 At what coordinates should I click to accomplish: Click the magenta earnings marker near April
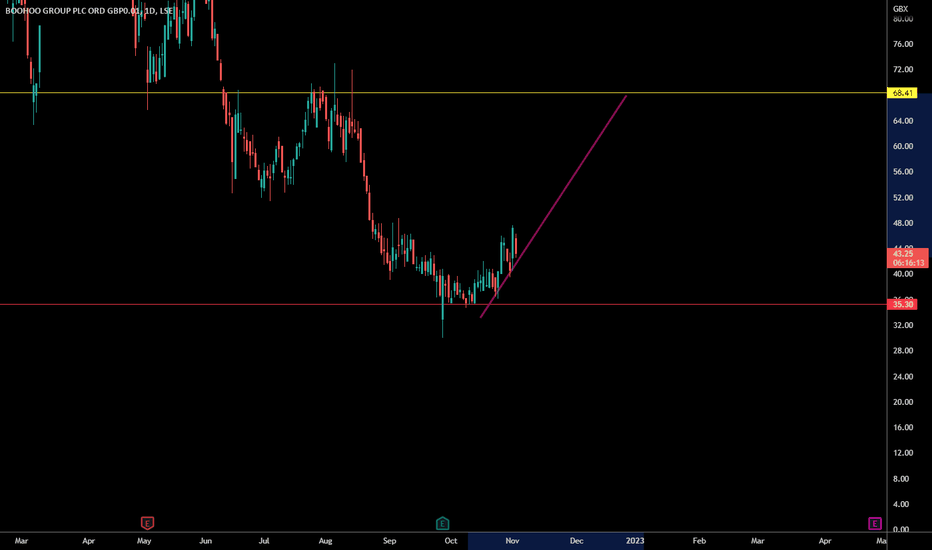coord(874,523)
